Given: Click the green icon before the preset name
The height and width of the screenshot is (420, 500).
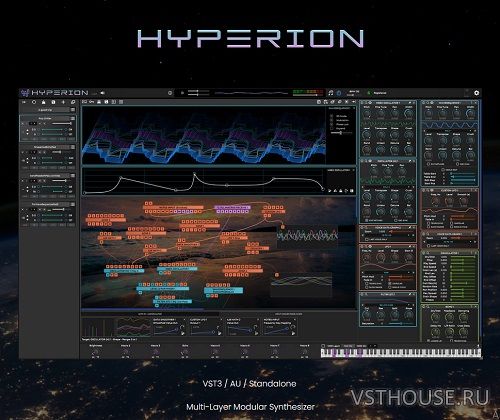Looking at the screenshot, I should (x=368, y=93).
